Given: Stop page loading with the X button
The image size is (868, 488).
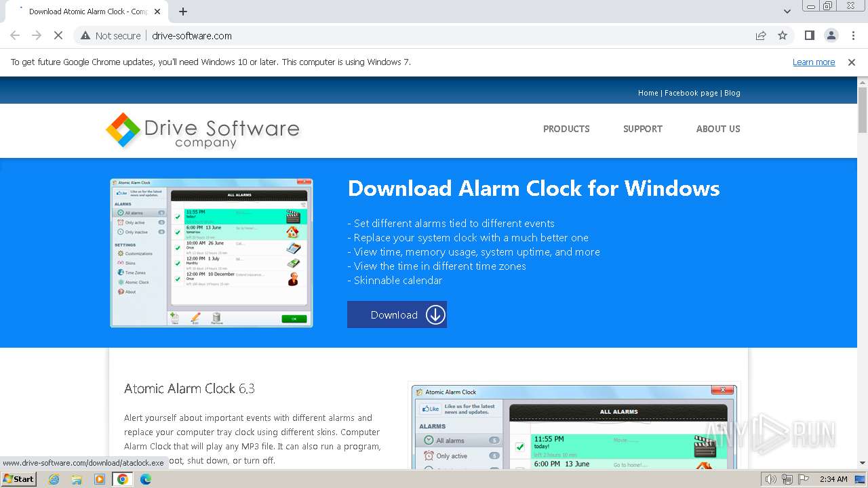Looking at the screenshot, I should (x=58, y=36).
